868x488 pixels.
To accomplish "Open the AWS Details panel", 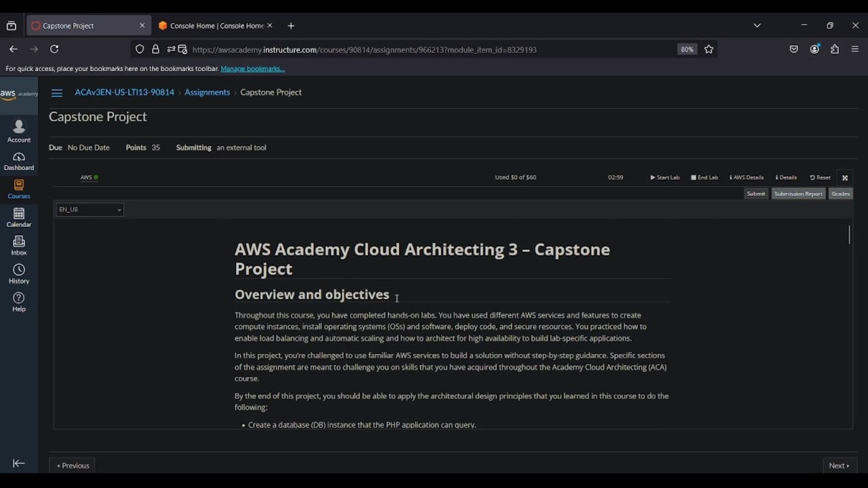I will (747, 178).
